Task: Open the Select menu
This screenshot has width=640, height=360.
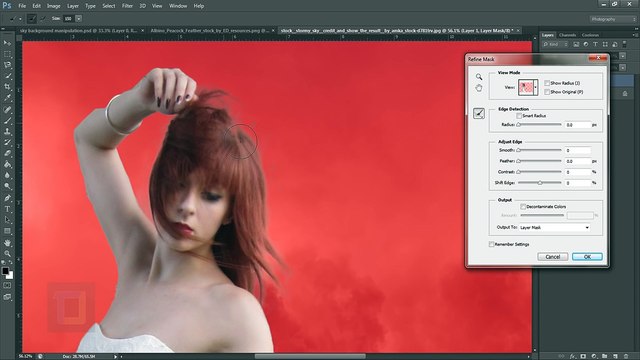Action: (109, 6)
